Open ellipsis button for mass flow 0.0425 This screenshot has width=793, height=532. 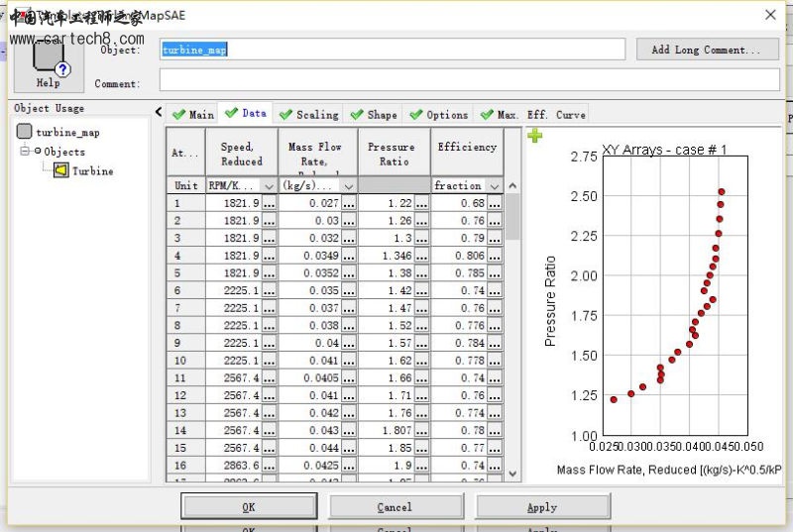349,466
